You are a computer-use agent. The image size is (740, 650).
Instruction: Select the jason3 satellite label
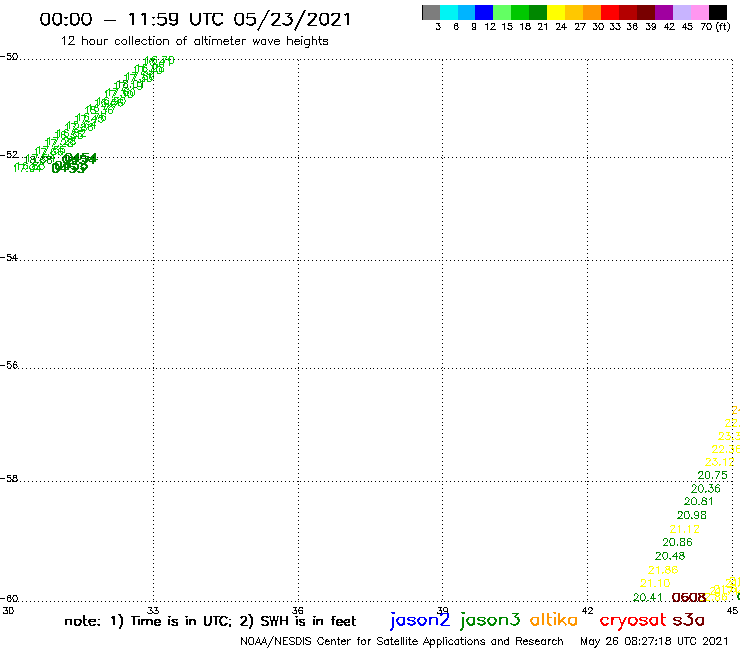[490, 620]
